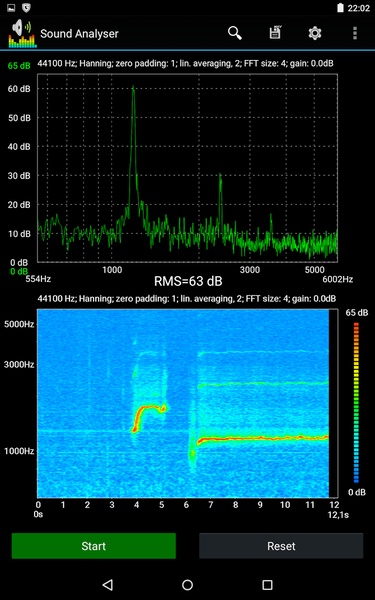Tap the 1000 spectrum frequency axis label
This screenshot has width=375, height=600.
112,270
